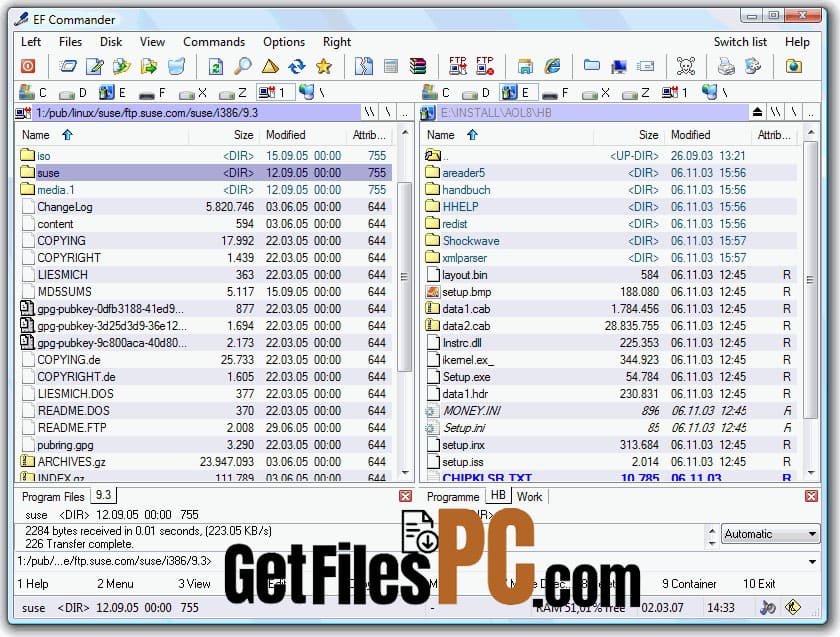Viewport: 840px width, 637px height.
Task: Click the globe folder icon at toolbar end
Action: point(794,66)
